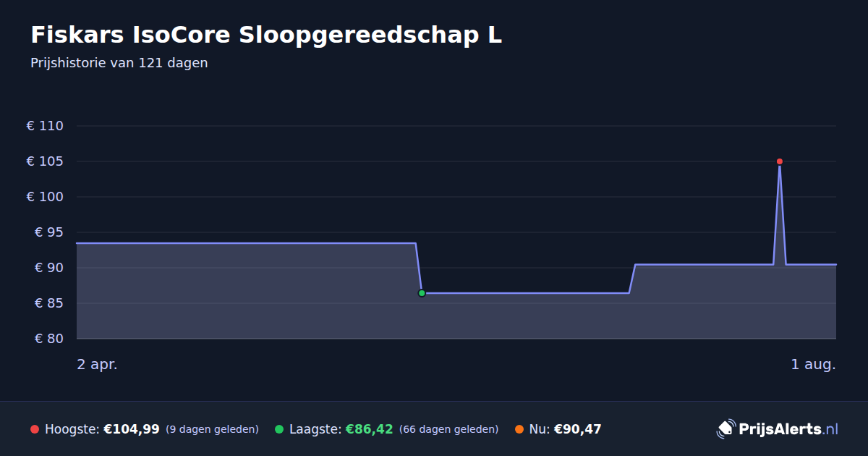Click the current price value €90,47

pos(578,429)
